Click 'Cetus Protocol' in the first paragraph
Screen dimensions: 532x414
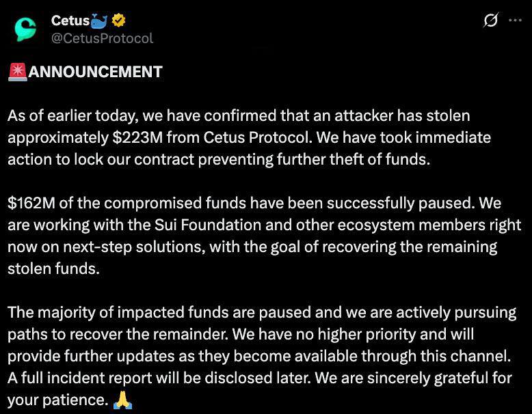pos(256,138)
